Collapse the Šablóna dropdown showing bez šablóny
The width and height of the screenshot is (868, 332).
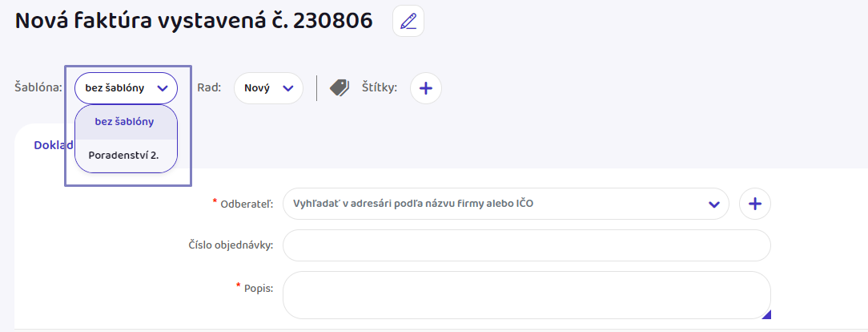(x=126, y=88)
